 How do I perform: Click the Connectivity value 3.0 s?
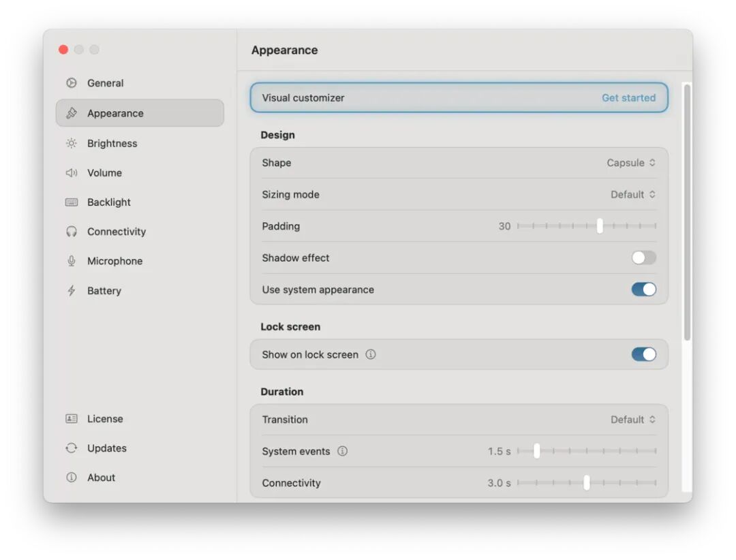coord(499,483)
